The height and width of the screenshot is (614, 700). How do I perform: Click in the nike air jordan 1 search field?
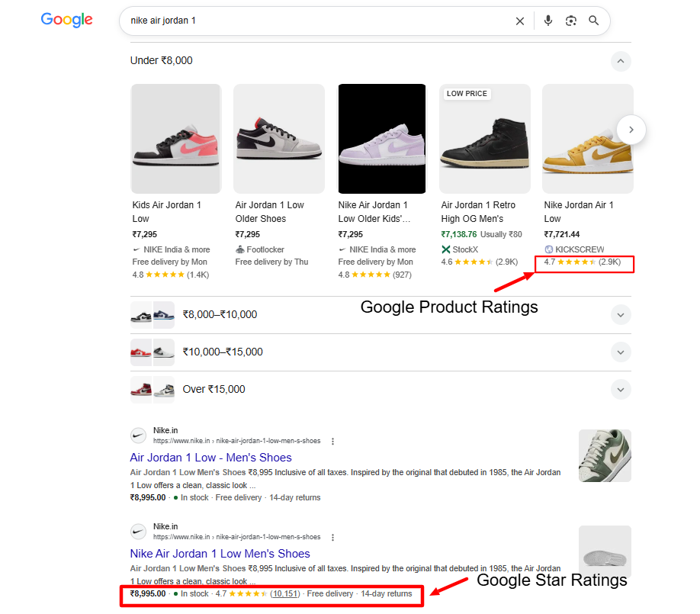317,21
